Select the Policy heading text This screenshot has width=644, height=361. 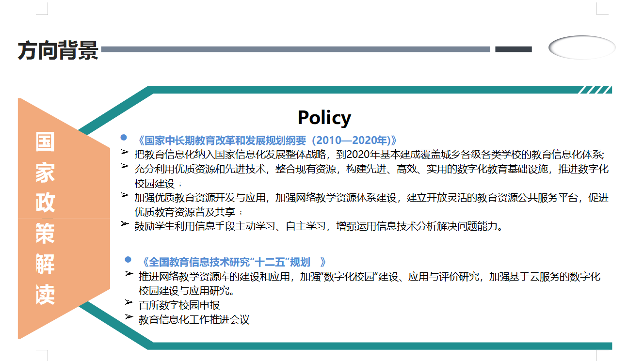tap(324, 118)
